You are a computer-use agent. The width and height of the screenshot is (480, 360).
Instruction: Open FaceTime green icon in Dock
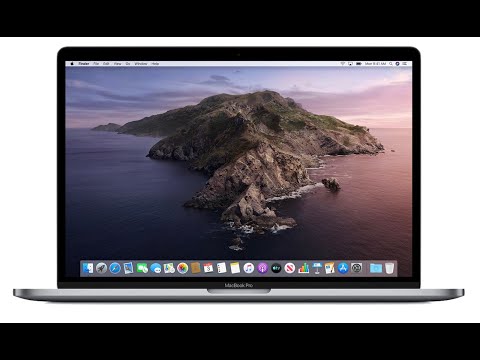pyautogui.click(x=142, y=268)
